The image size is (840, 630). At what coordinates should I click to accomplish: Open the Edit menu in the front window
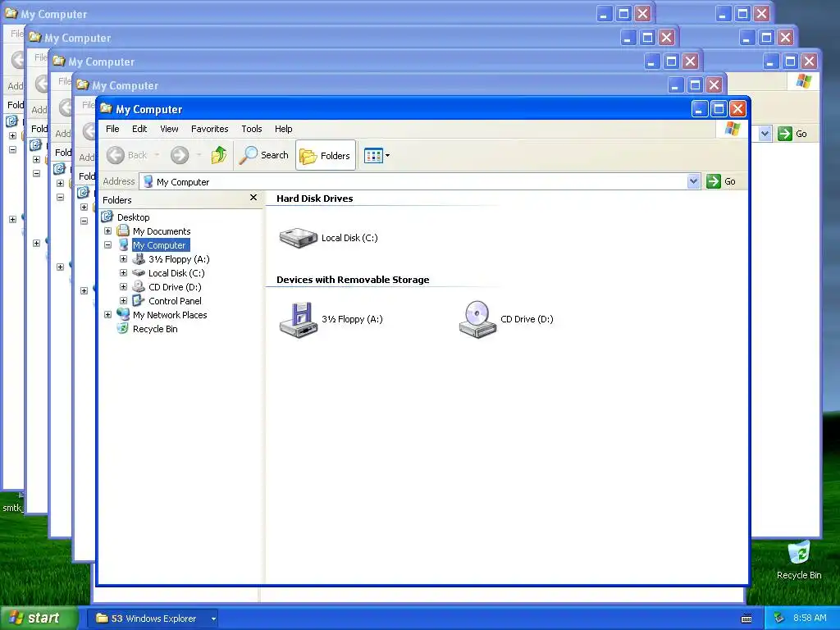[x=139, y=129]
